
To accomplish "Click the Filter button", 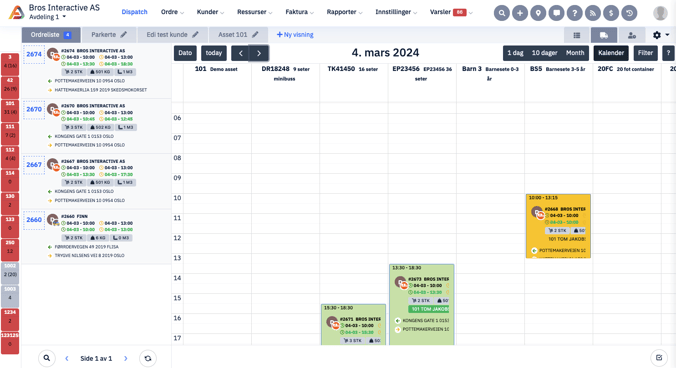I will pos(645,53).
